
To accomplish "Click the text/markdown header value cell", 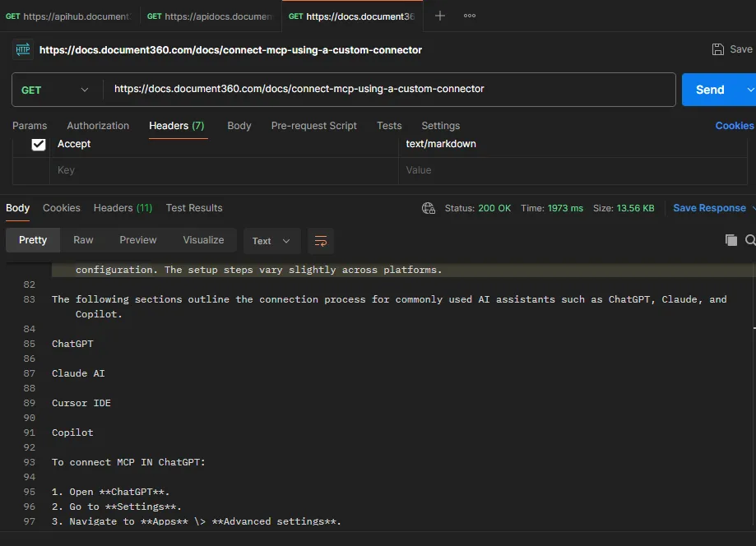I will click(573, 144).
